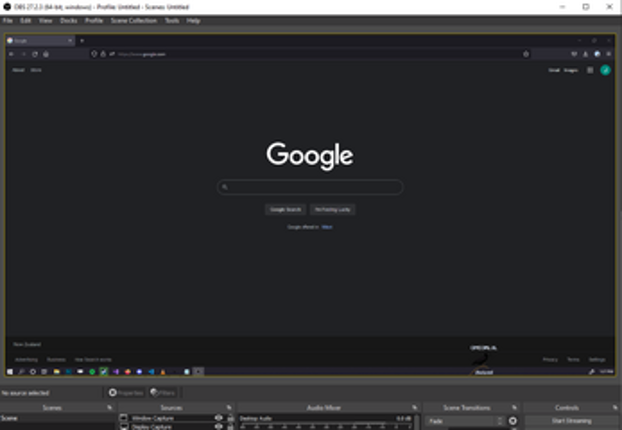The image size is (622, 430).
Task: Select the Scene entry in Scenes list
Action: (x=58, y=418)
